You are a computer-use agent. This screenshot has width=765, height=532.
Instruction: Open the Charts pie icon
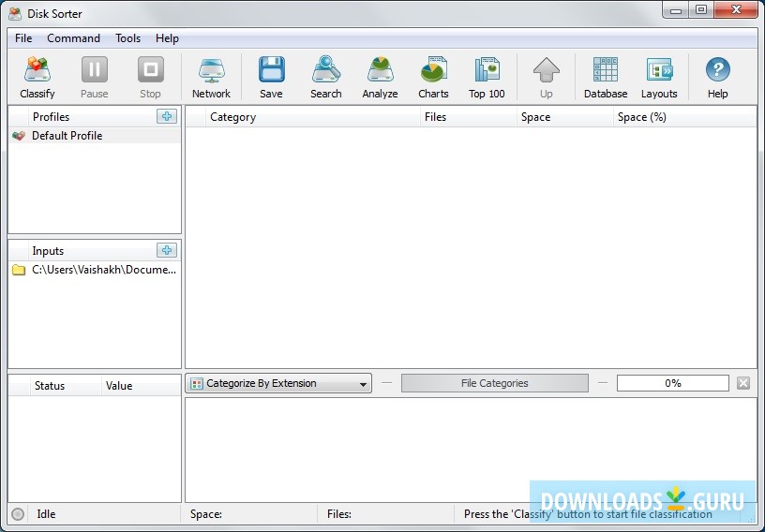tap(433, 69)
